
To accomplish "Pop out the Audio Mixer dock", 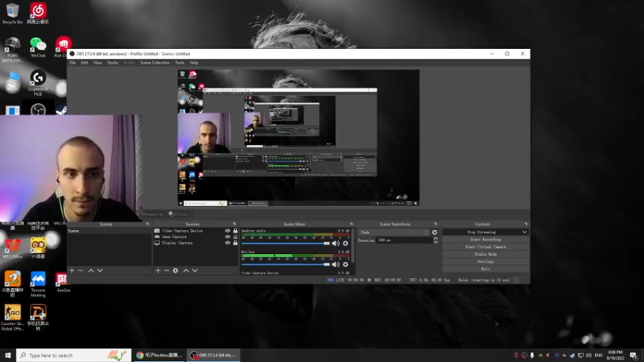I will pyautogui.click(x=352, y=224).
